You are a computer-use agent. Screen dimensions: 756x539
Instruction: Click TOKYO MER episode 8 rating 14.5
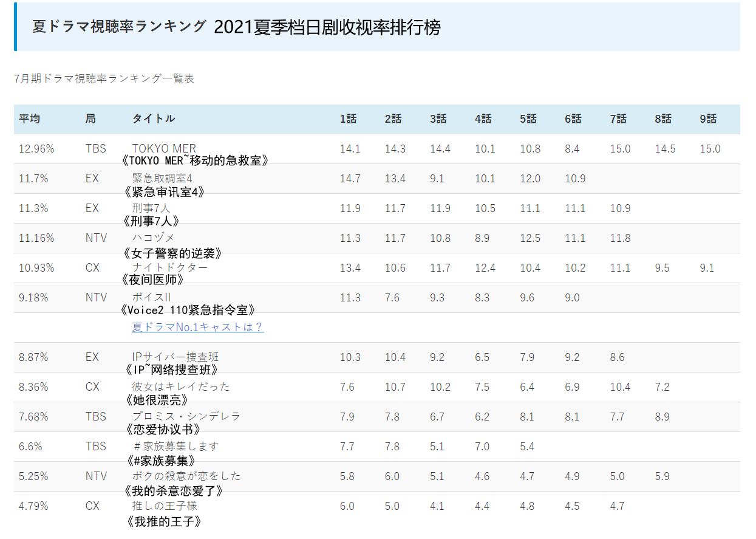[x=665, y=149]
